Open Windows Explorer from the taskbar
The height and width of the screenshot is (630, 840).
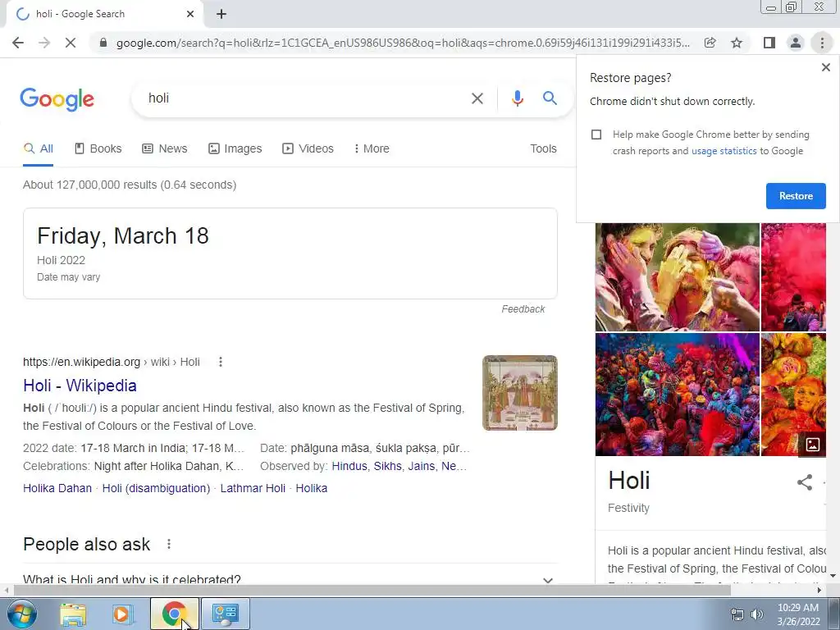tap(73, 614)
